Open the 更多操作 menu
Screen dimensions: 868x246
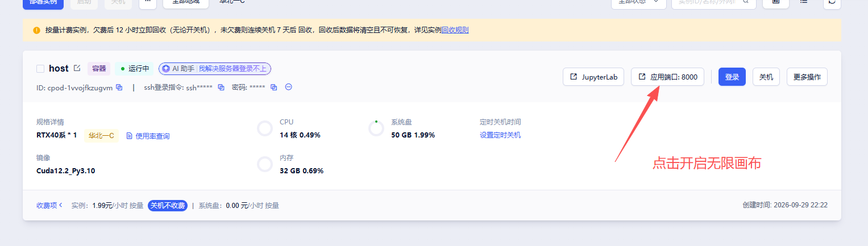point(807,77)
